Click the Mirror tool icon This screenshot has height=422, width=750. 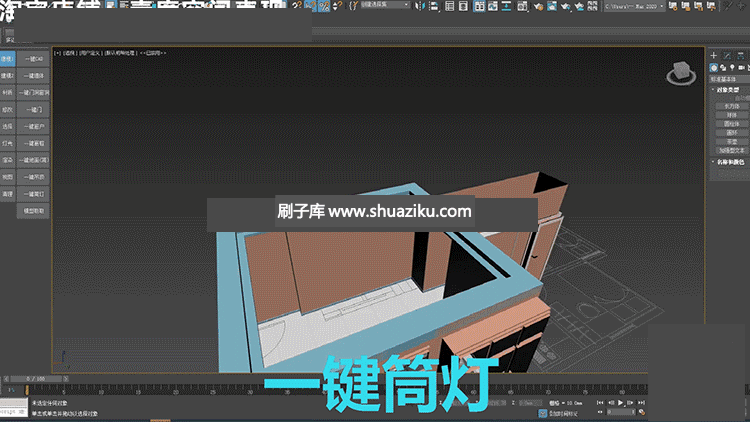coord(419,6)
